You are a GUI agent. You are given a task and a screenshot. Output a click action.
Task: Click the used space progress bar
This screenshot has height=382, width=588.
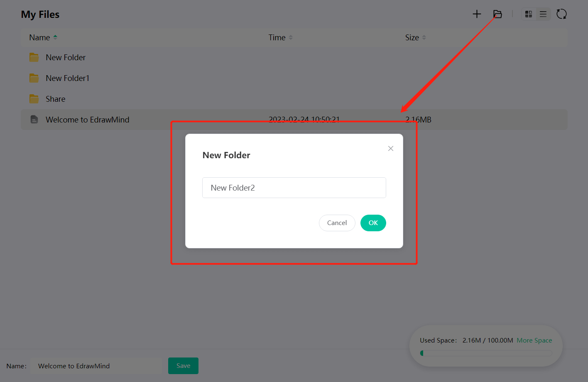pyautogui.click(x=486, y=353)
